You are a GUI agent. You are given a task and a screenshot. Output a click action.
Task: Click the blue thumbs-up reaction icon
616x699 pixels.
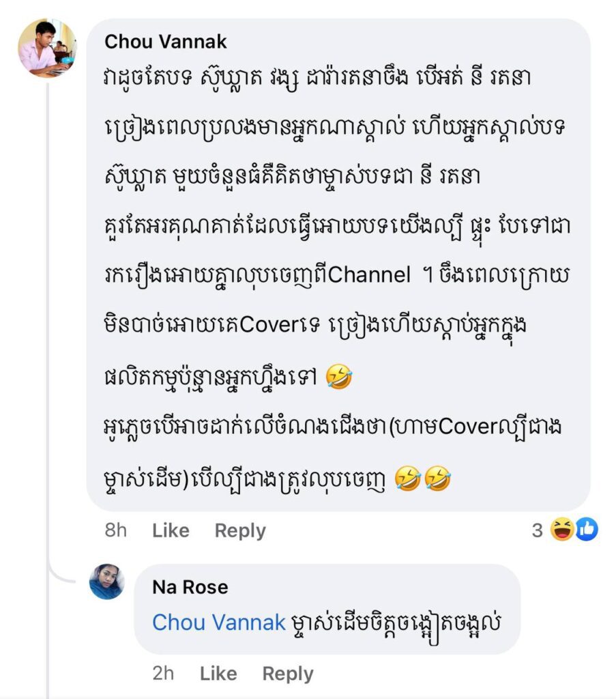click(586, 529)
